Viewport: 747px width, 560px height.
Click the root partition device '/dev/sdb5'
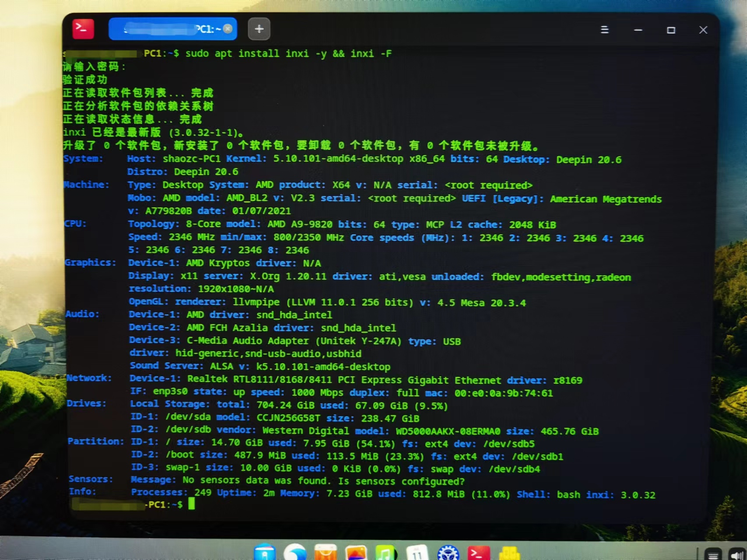509,444
